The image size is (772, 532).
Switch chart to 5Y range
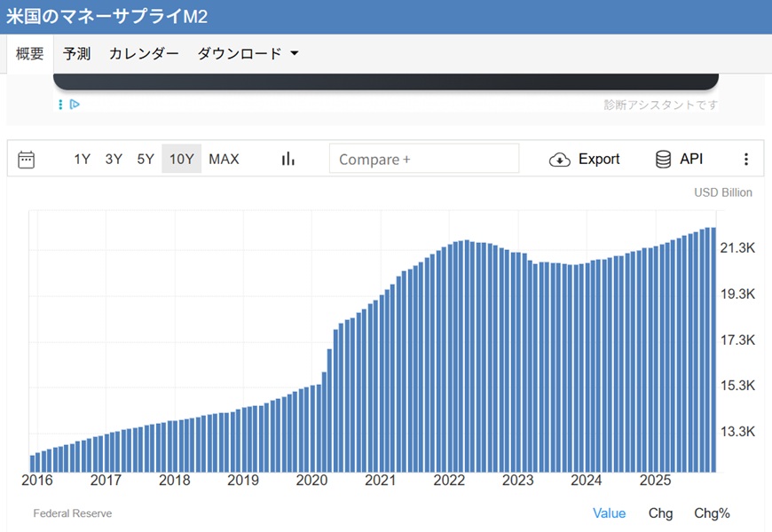pyautogui.click(x=146, y=160)
